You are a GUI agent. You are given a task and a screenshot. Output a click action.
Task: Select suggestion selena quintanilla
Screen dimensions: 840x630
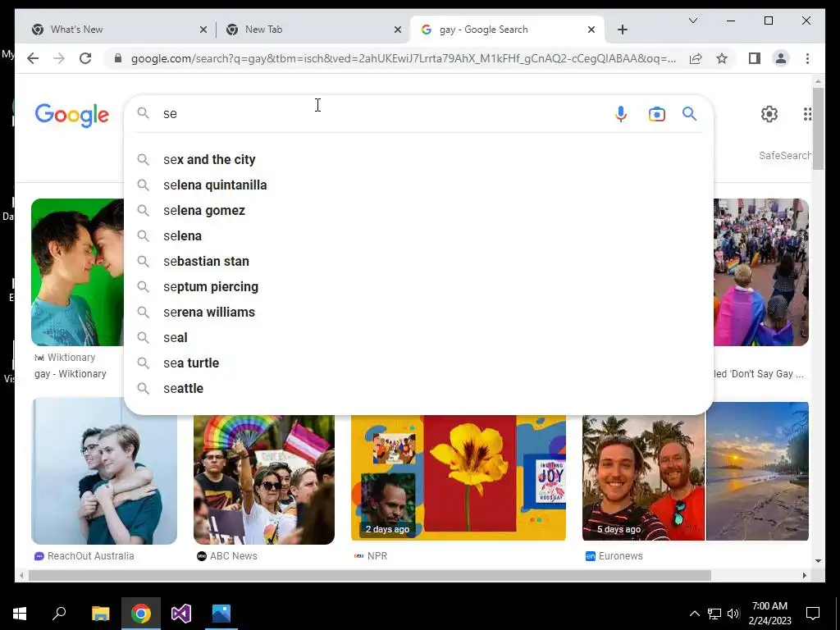(x=418, y=185)
